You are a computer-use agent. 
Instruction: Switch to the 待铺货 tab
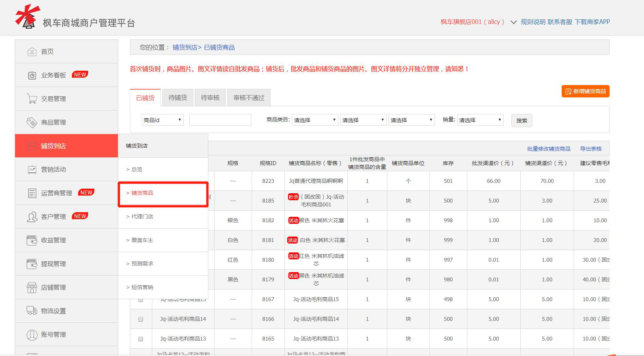tap(178, 98)
